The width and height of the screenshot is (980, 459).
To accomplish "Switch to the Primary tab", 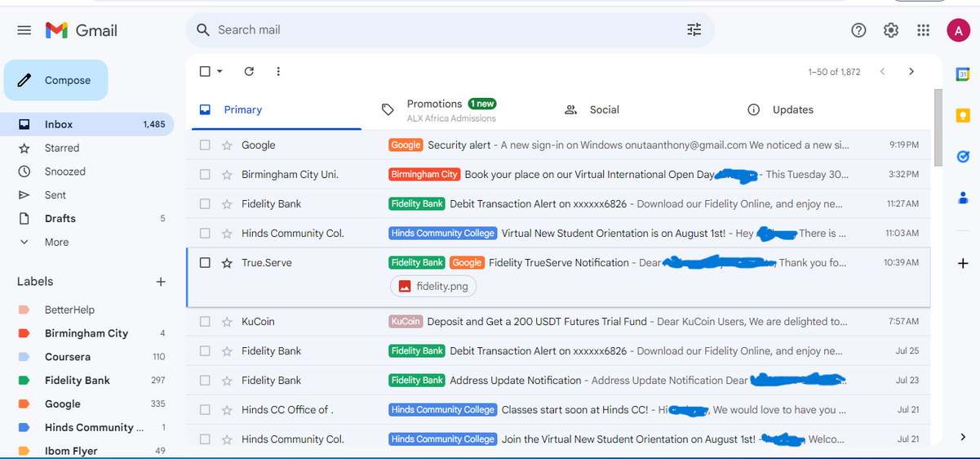I will pyautogui.click(x=276, y=110).
